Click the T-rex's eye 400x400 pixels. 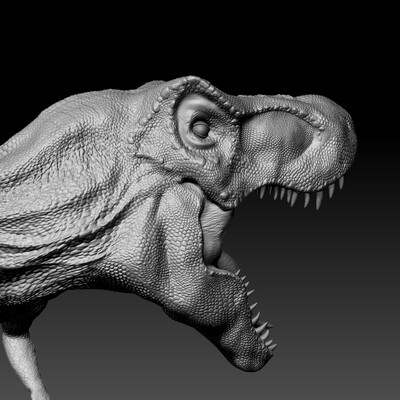pos(201,129)
